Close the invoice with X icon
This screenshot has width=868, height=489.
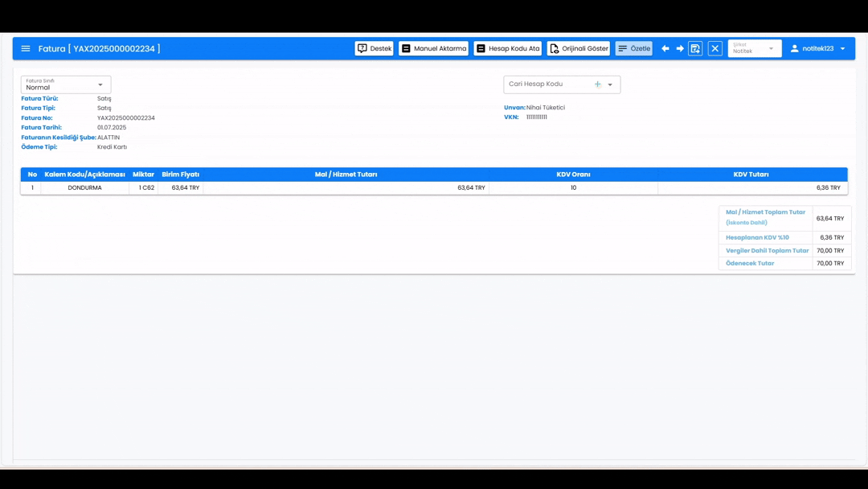tap(714, 48)
